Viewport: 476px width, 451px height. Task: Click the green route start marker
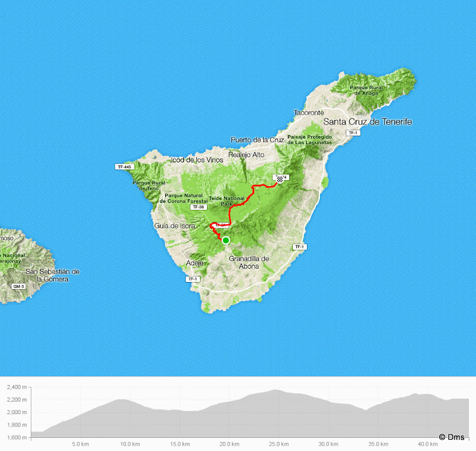coord(226,240)
